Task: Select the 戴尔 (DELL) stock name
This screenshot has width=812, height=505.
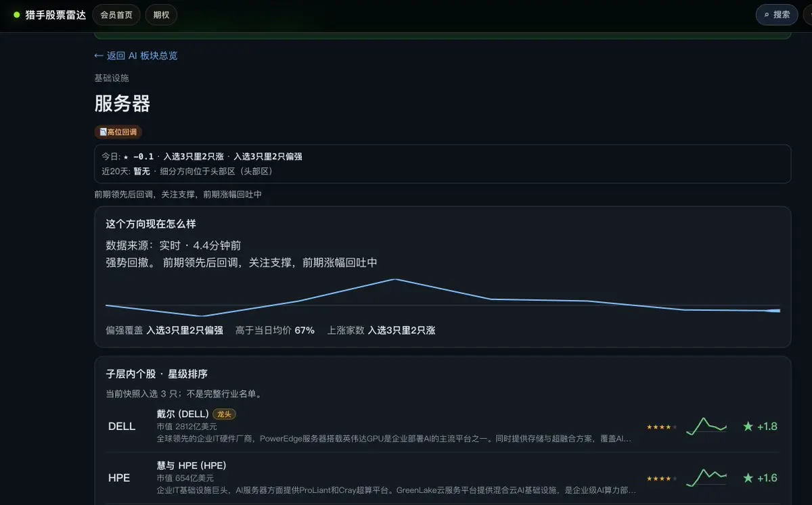Action: [x=183, y=414]
